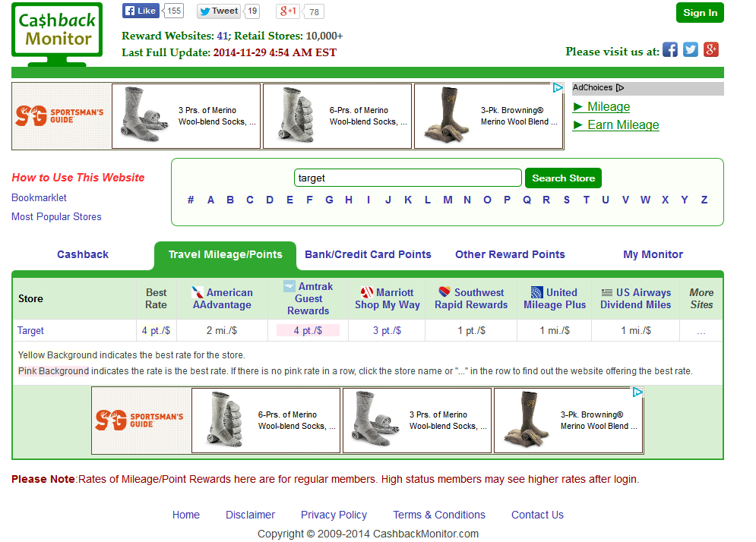Click the Sign In button
The height and width of the screenshot is (542, 756).
tap(700, 13)
